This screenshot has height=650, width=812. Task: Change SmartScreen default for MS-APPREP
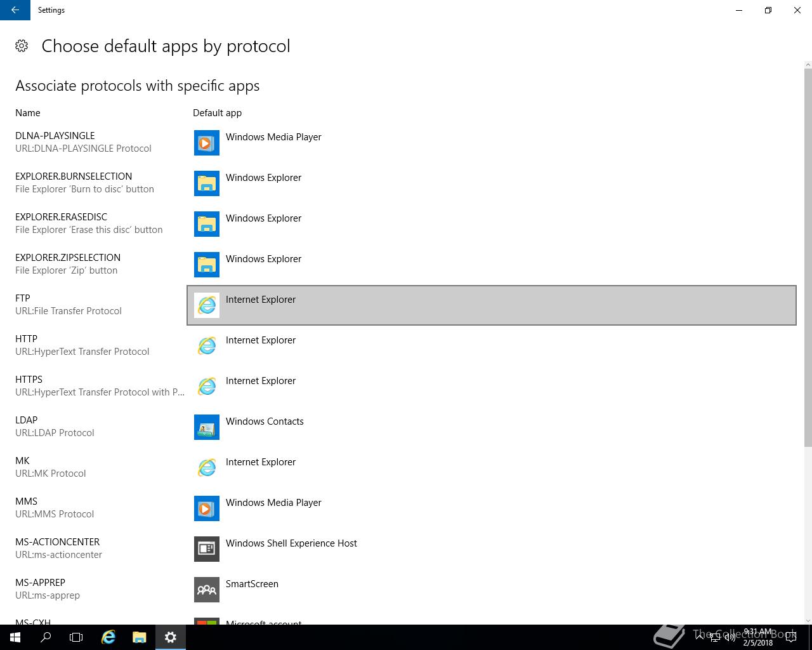point(492,590)
